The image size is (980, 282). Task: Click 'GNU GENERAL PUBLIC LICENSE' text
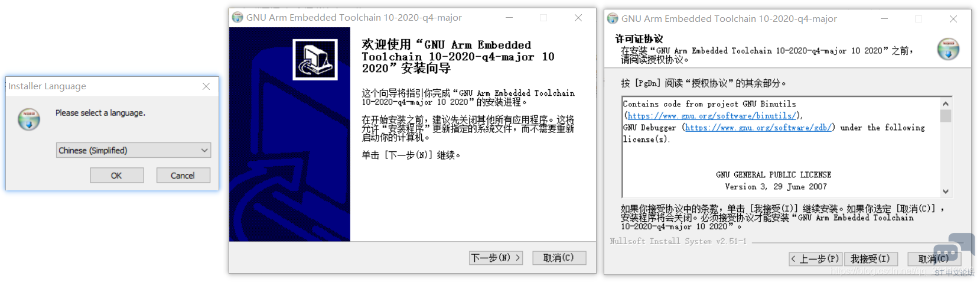[773, 175]
